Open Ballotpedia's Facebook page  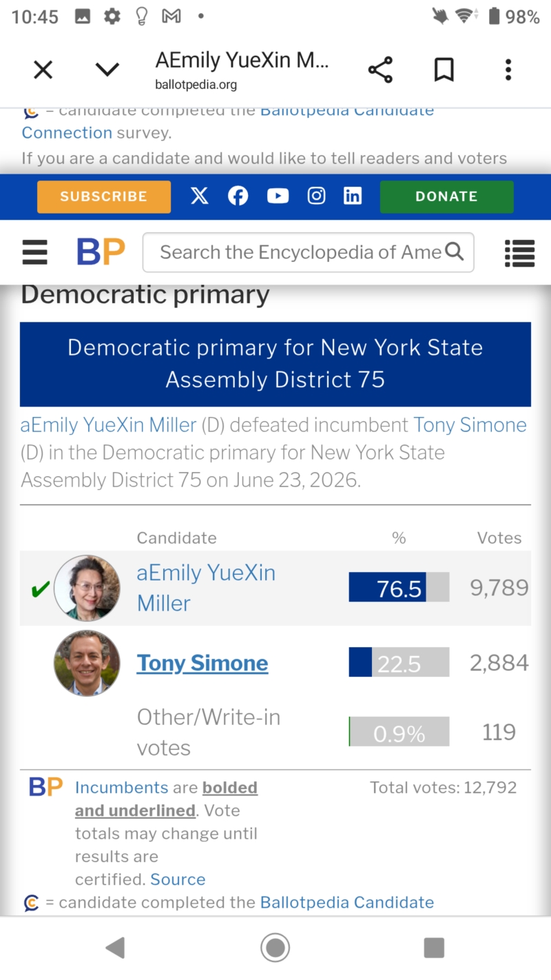[x=238, y=196]
